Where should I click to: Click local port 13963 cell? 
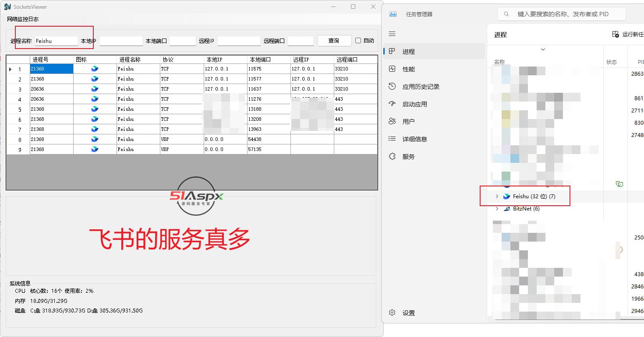point(269,129)
